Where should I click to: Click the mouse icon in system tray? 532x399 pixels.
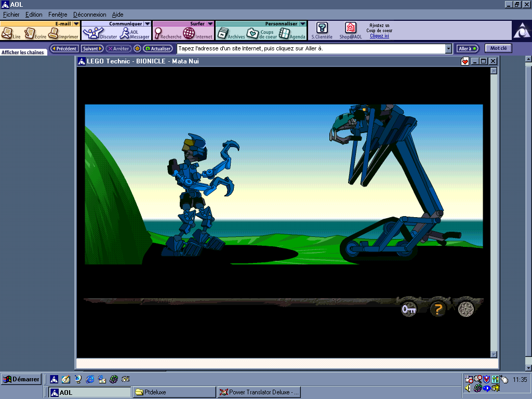click(504, 379)
